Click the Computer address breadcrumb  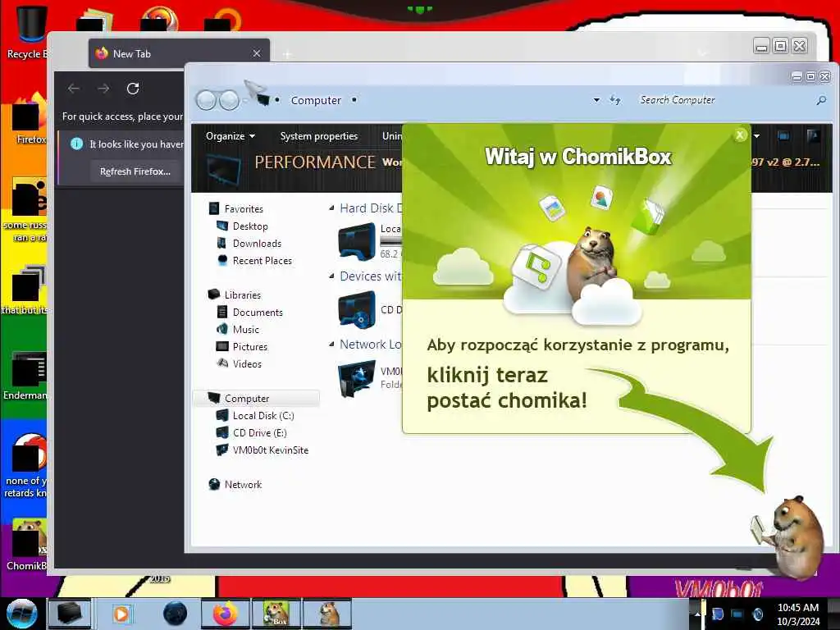tap(316, 100)
